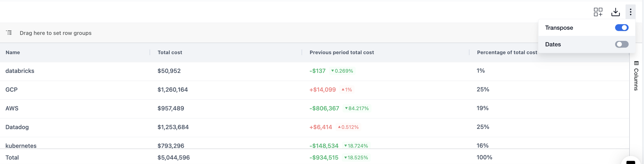The width and height of the screenshot is (644, 164).
Task: Click the row groups list icon
Action: pos(9,33)
